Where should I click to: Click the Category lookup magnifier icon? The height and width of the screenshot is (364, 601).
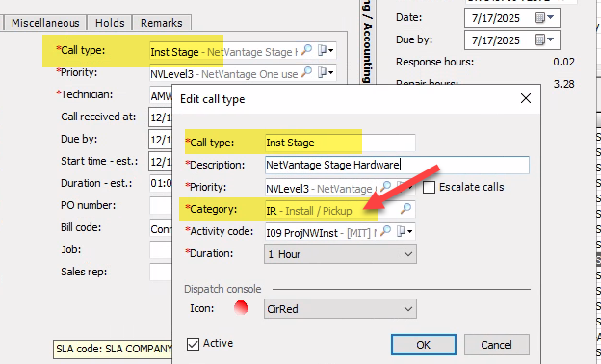[x=405, y=209]
